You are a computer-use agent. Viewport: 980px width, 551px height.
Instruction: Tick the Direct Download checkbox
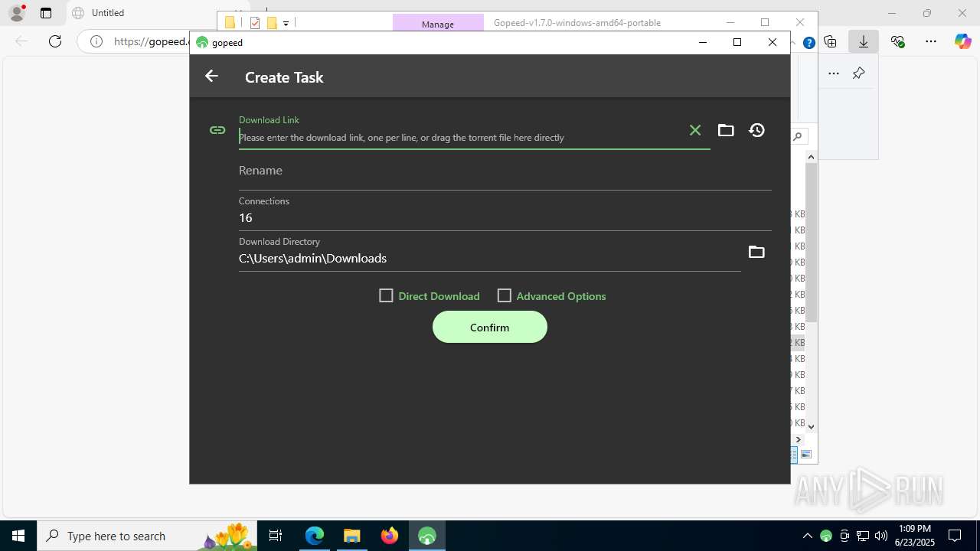click(x=386, y=295)
